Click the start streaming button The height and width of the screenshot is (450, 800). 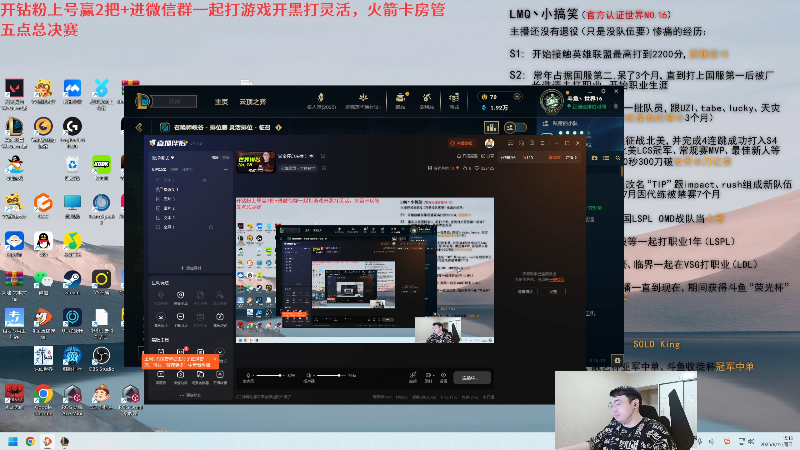[x=472, y=378]
